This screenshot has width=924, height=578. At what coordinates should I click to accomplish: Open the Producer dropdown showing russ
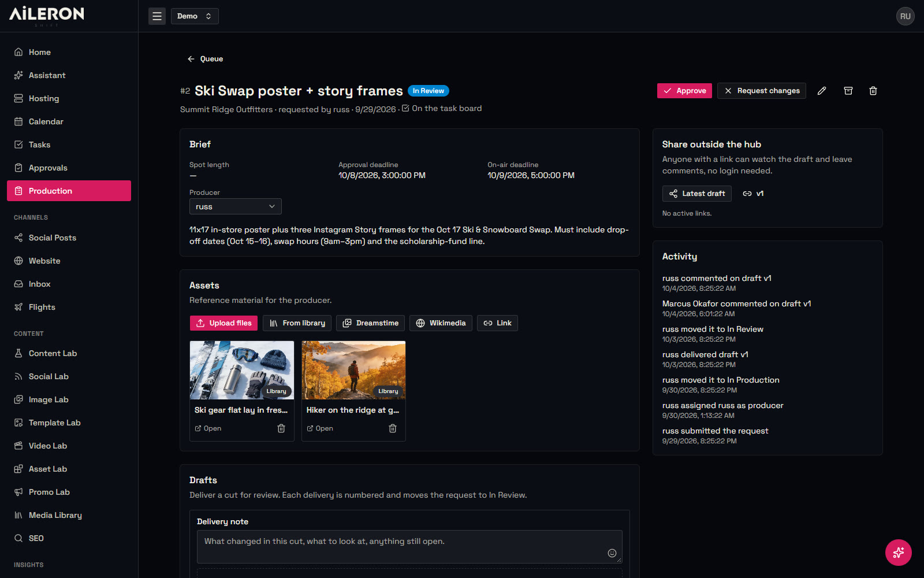tap(236, 206)
